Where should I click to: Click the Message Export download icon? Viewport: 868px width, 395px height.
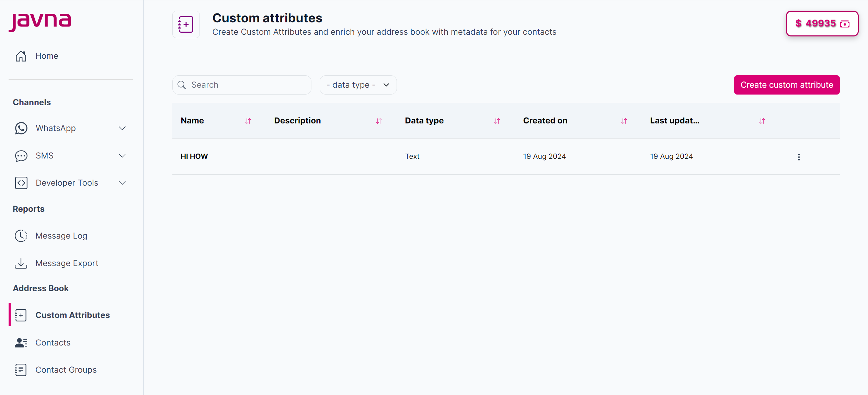coord(21,263)
